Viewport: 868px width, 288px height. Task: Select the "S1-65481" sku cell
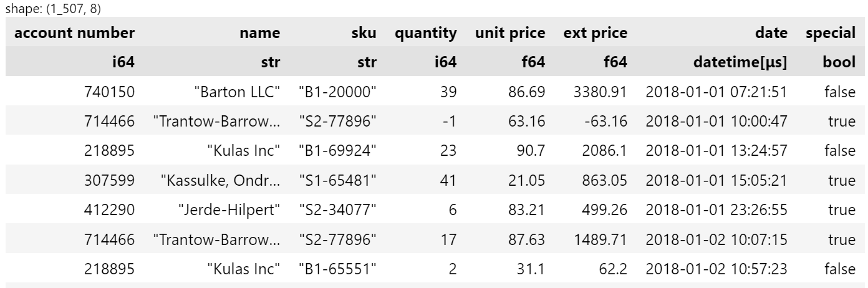coord(337,181)
